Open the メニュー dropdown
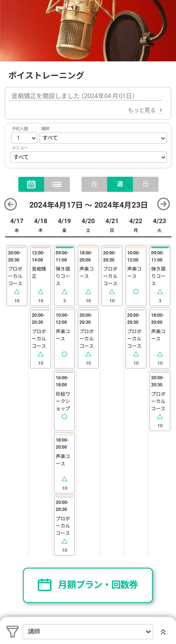 coord(88,157)
